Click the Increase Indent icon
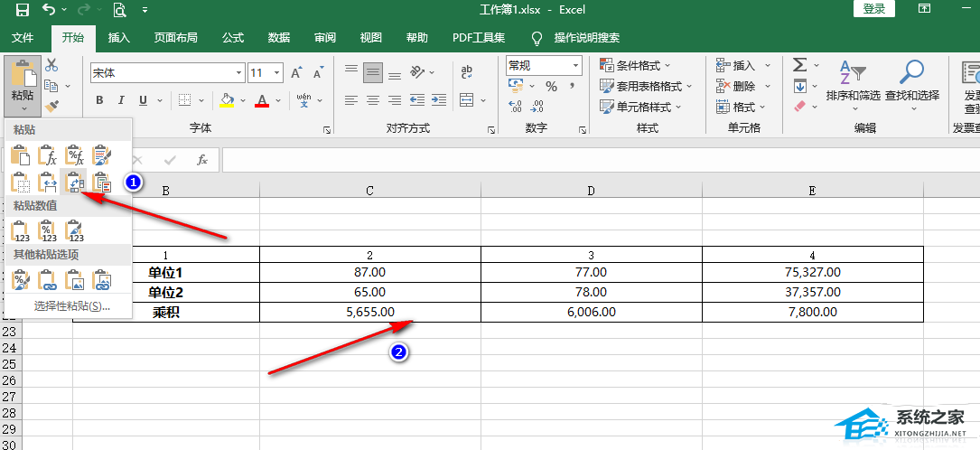 (x=439, y=99)
